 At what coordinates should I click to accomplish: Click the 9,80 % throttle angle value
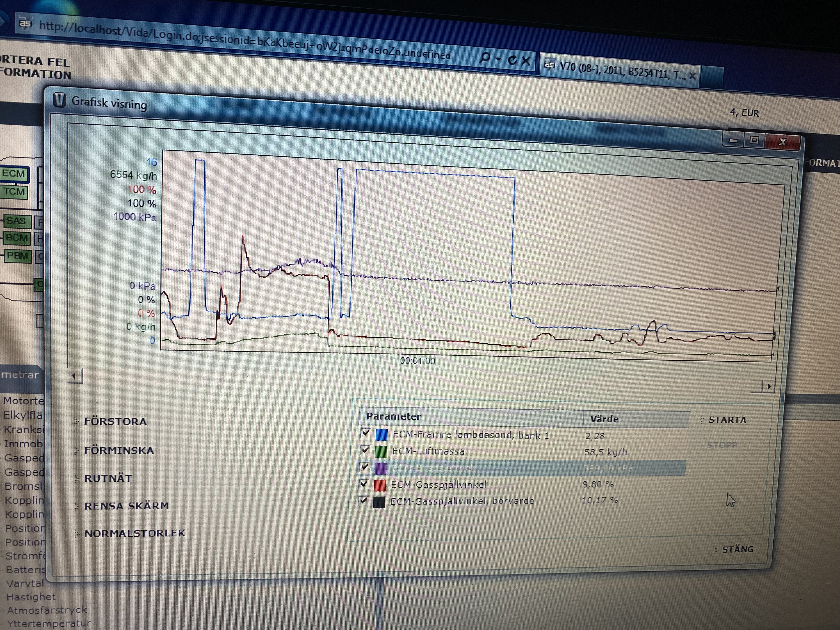[598, 484]
